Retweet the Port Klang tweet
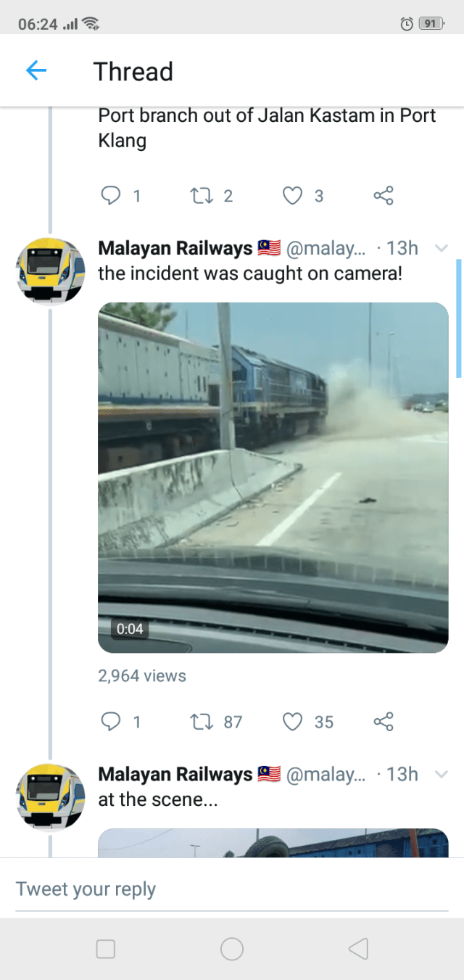 point(199,195)
